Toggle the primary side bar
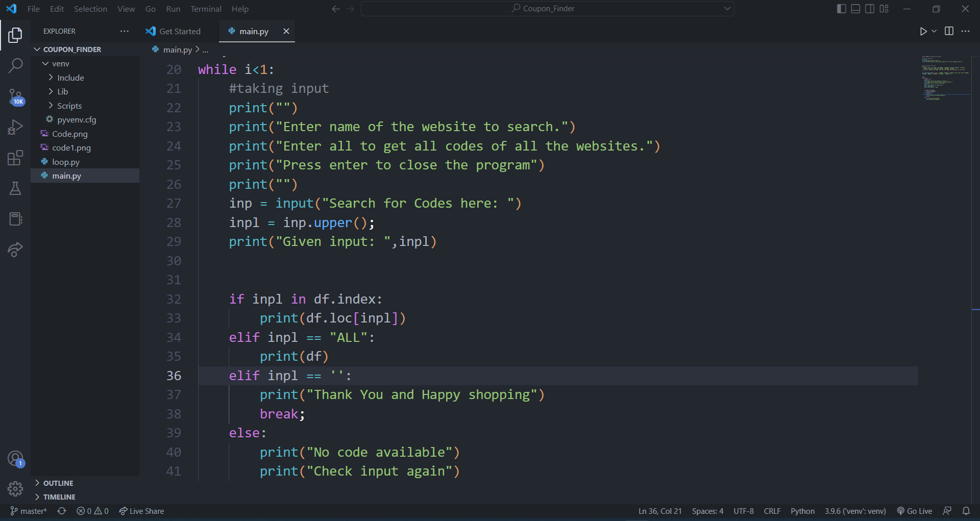The width and height of the screenshot is (980, 521). pyautogui.click(x=842, y=9)
